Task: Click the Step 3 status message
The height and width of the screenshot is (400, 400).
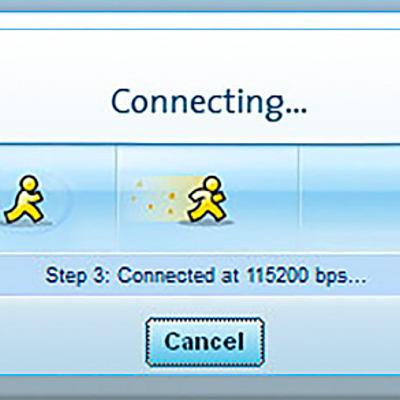Action: (206, 277)
